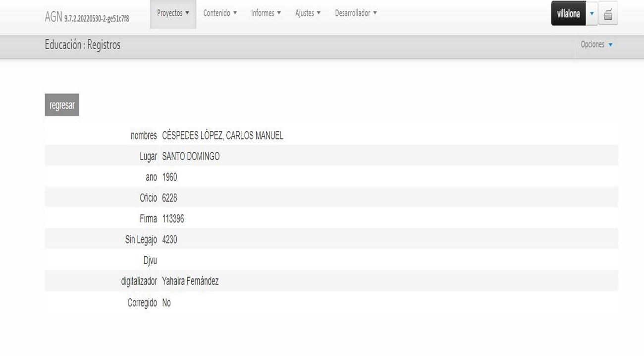Select the name CÉSPEDES LÓPEZ, CARLOS MANUEL
This screenshot has width=644, height=356.
pyautogui.click(x=222, y=136)
